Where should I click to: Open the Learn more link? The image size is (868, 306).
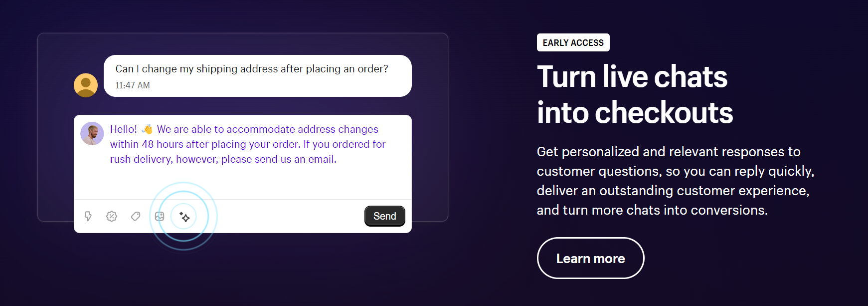tap(590, 258)
